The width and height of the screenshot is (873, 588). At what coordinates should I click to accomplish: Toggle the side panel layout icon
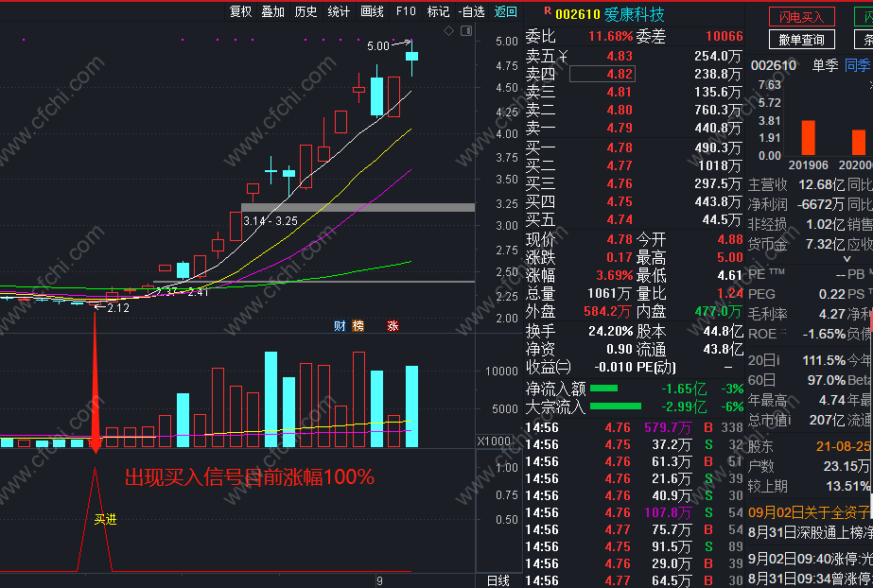pos(466,31)
